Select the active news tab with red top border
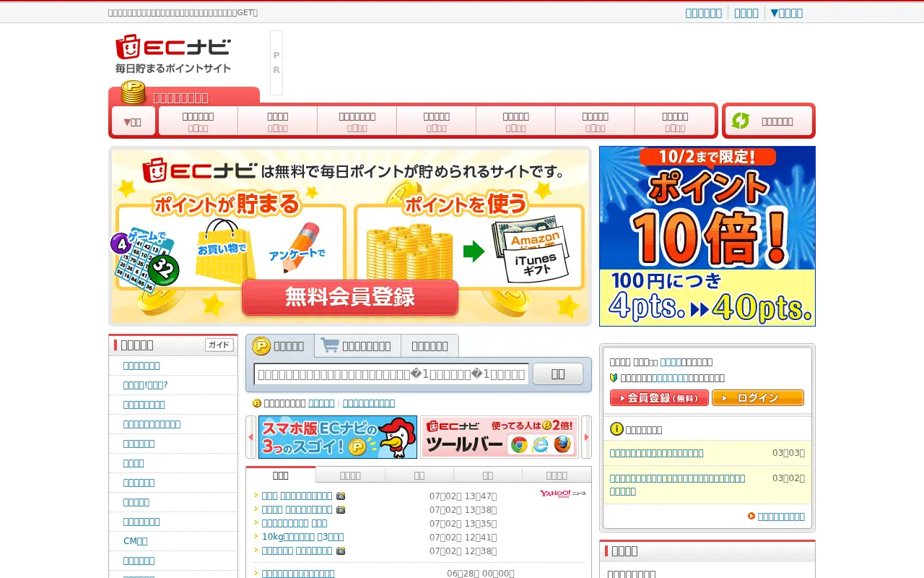This screenshot has height=578, width=924. point(281,475)
